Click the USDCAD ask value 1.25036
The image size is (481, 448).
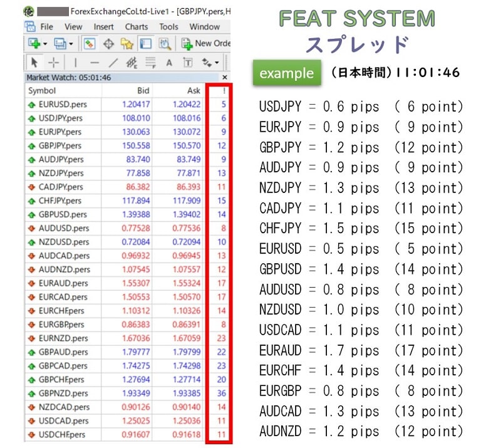tap(187, 421)
